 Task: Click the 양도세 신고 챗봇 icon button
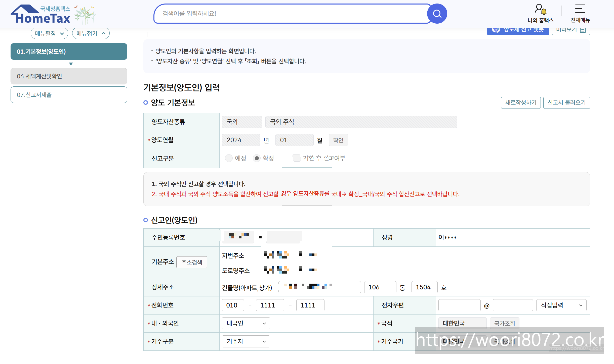pos(518,31)
